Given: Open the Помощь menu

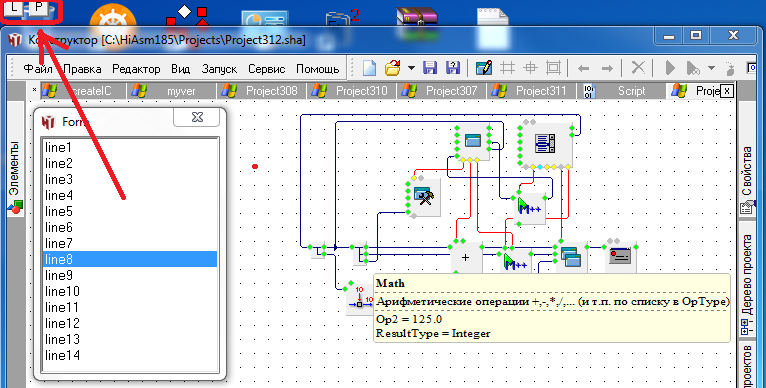Looking at the screenshot, I should coord(318,69).
